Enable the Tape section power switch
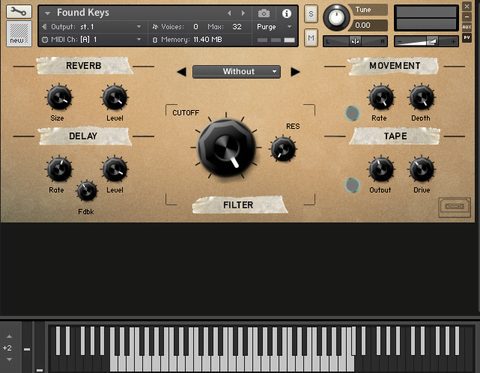 point(352,185)
